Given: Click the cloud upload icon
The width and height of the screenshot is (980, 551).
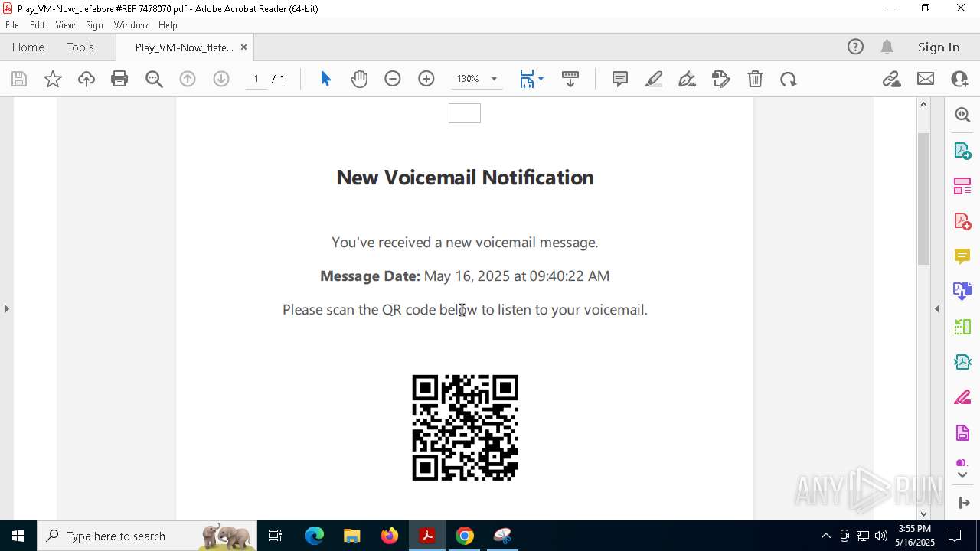Looking at the screenshot, I should (87, 79).
